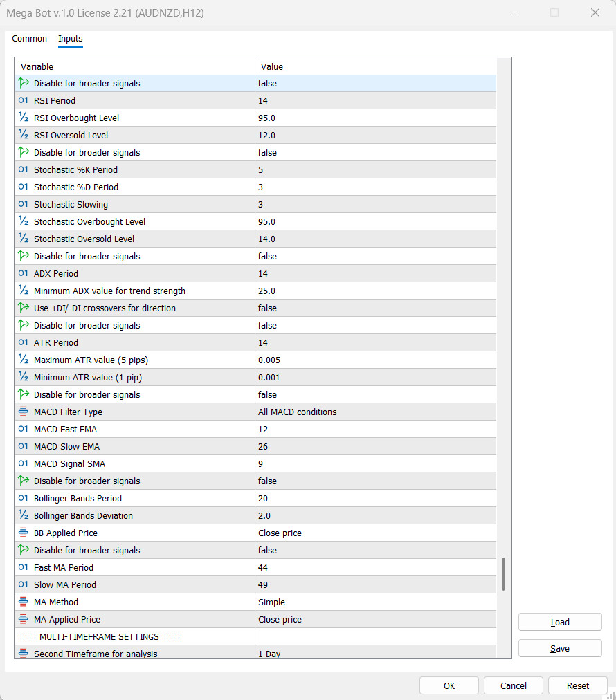
Task: Edit the MACD Fast EMA value 12
Action: click(x=376, y=429)
